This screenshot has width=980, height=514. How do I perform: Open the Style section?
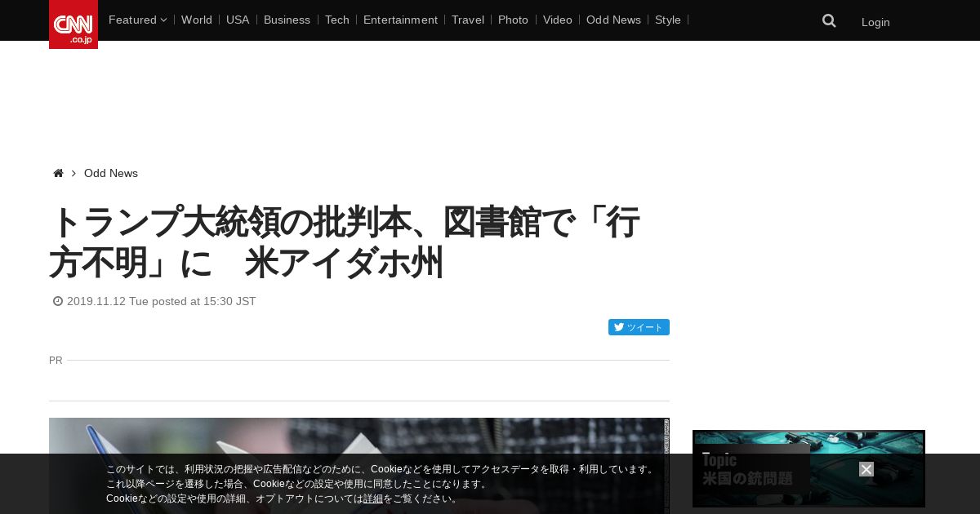(668, 20)
